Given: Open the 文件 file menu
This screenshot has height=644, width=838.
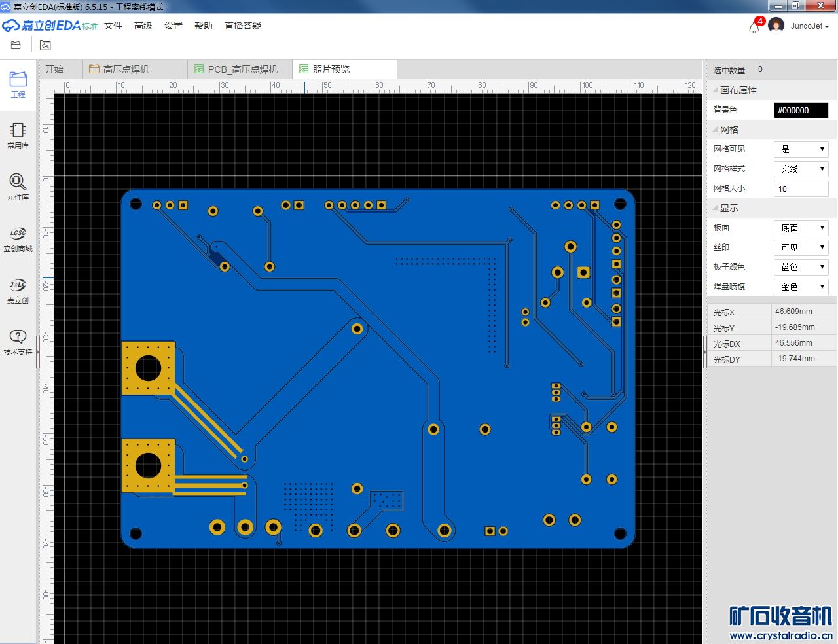Looking at the screenshot, I should pyautogui.click(x=113, y=26).
